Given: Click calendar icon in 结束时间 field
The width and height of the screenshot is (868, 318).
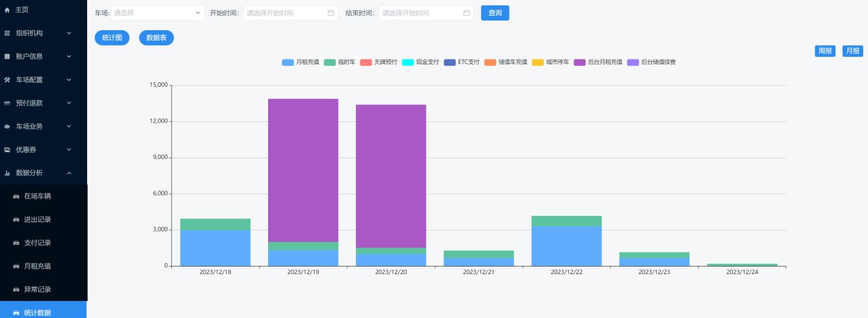Looking at the screenshot, I should tap(466, 13).
